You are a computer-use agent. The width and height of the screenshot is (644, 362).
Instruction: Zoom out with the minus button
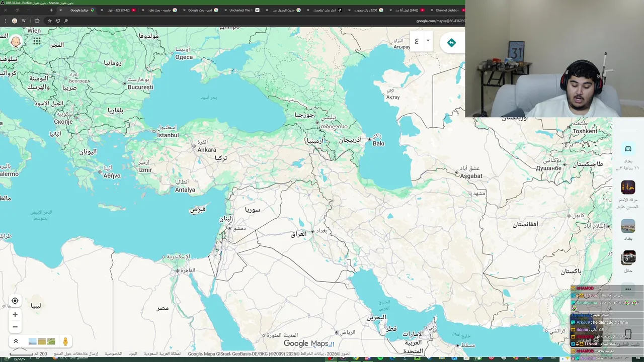tap(15, 327)
